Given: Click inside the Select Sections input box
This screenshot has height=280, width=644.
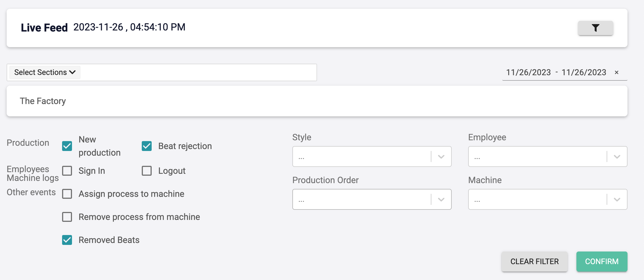Looking at the screenshot, I should tap(196, 72).
